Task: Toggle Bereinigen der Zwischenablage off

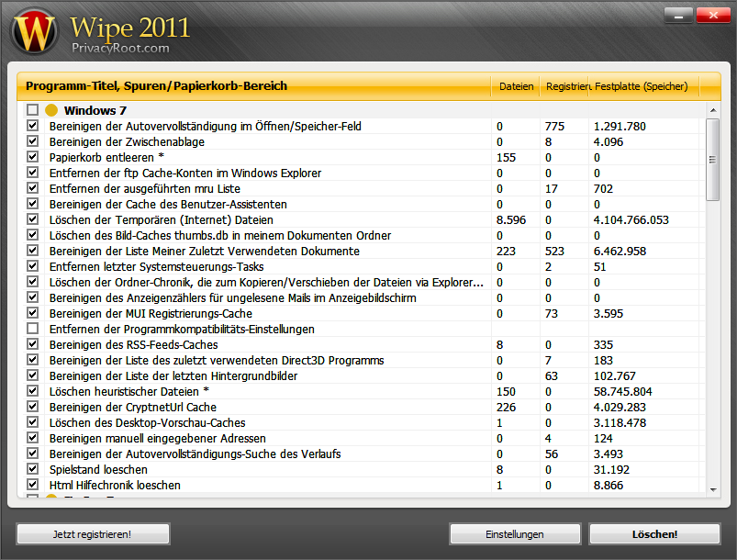Action: [x=32, y=141]
